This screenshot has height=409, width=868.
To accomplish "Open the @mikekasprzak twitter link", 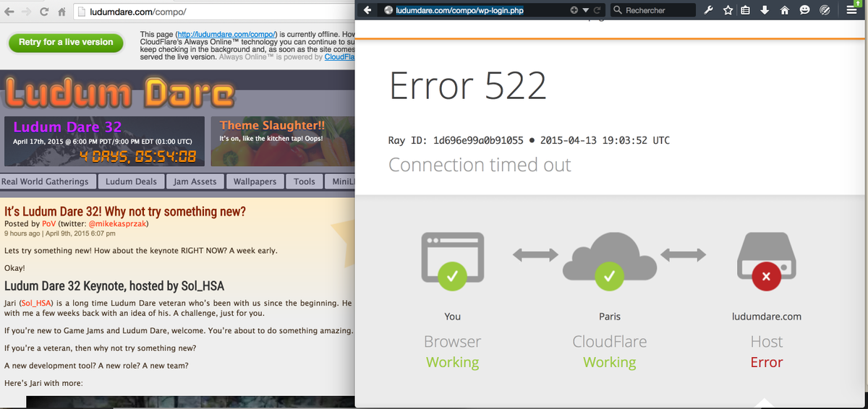I will tap(117, 224).
